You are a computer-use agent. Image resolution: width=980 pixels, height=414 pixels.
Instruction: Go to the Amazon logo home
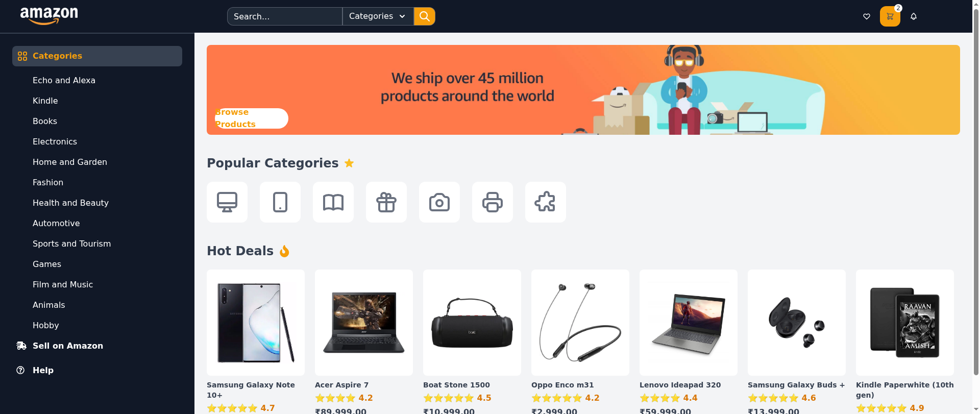pyautogui.click(x=49, y=16)
